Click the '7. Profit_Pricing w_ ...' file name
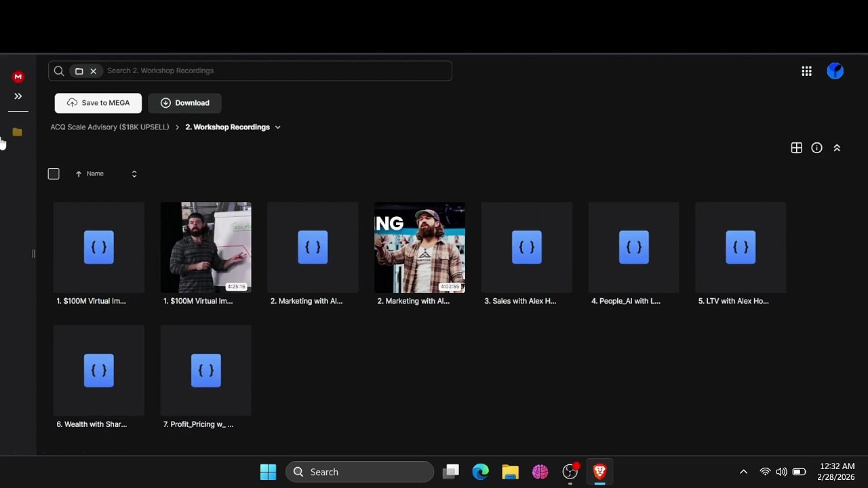868x488 pixels. [199, 424]
